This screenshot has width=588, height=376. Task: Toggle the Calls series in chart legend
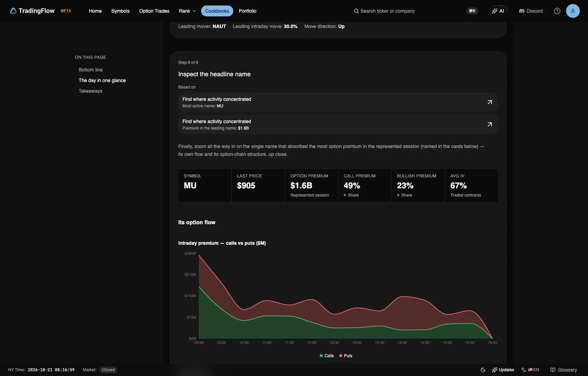click(x=327, y=356)
